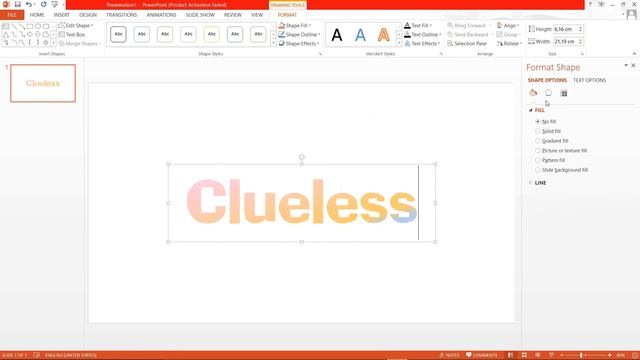Click the Save icon in quick access toolbar
The height and width of the screenshot is (360, 640).
[18, 4]
